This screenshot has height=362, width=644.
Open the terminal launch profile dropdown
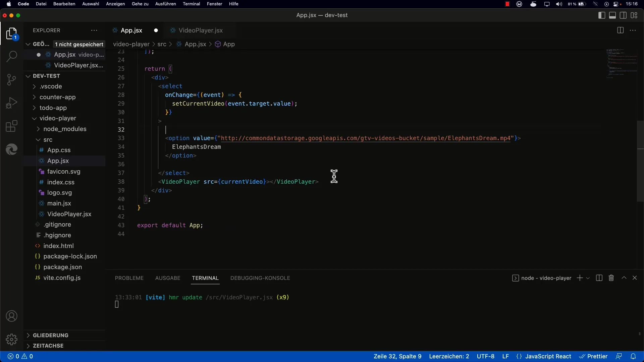point(588,278)
